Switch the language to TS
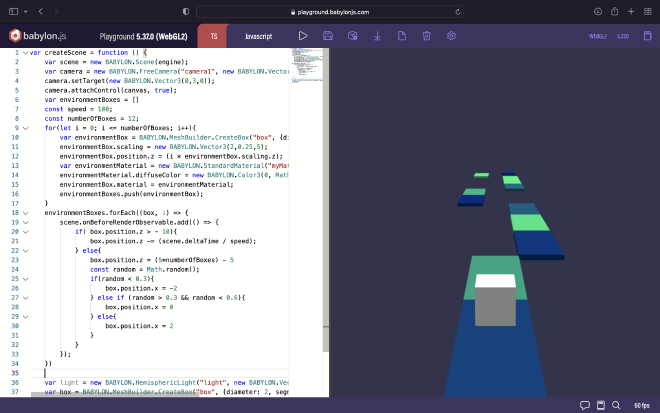The image size is (660, 413). [213, 36]
